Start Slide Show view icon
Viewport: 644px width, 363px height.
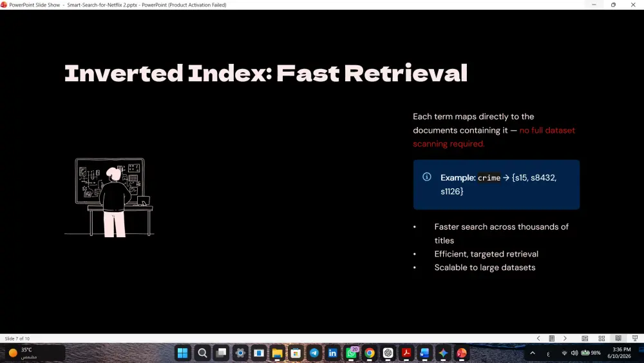click(635, 338)
